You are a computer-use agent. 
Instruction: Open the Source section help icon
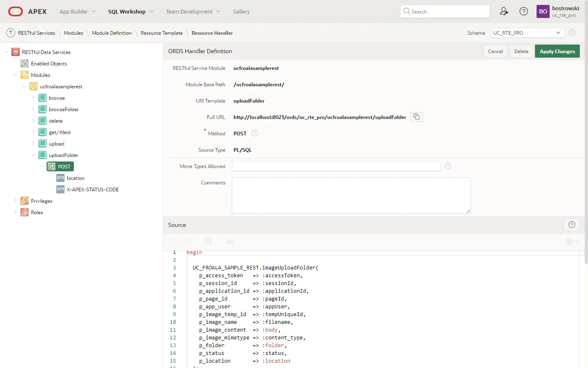[571, 224]
